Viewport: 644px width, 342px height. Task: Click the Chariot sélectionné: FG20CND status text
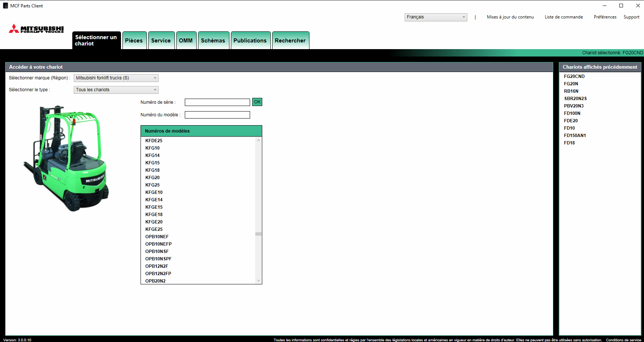(x=612, y=53)
